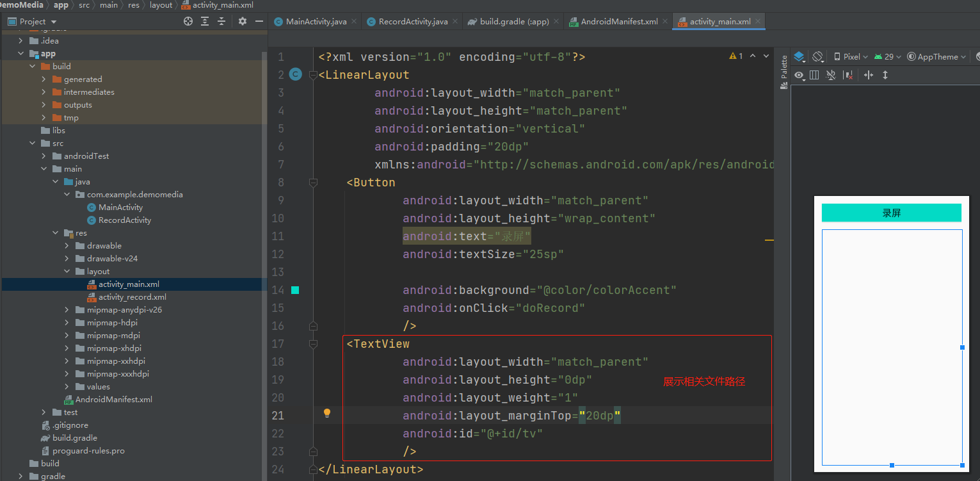Expand the outputs folder

point(44,105)
